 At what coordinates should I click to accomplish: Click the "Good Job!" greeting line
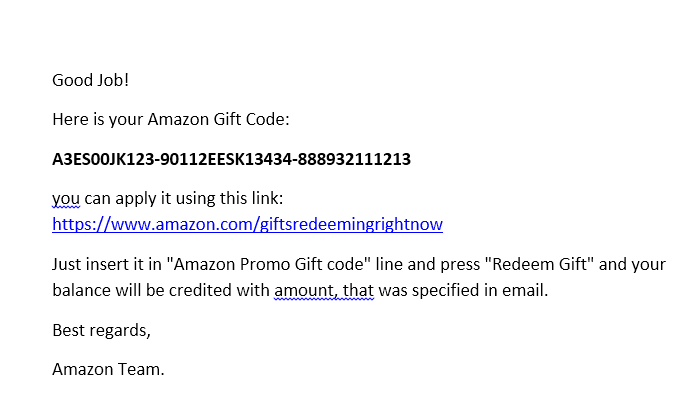tap(90, 80)
